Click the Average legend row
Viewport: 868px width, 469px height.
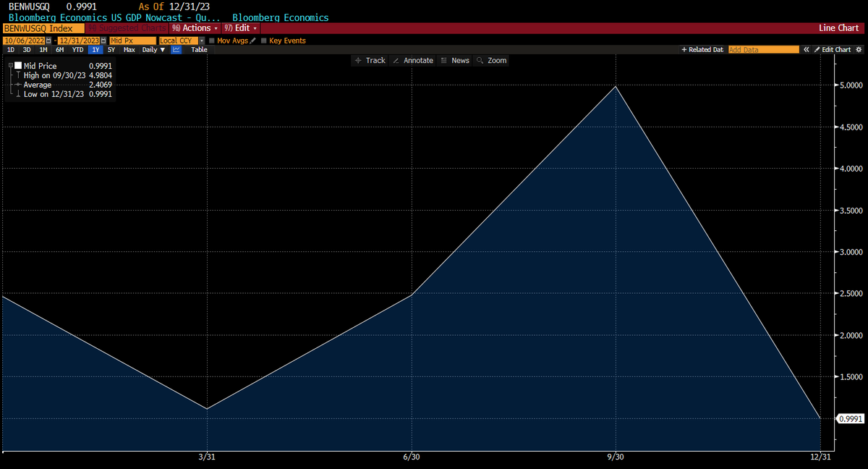[x=64, y=85]
